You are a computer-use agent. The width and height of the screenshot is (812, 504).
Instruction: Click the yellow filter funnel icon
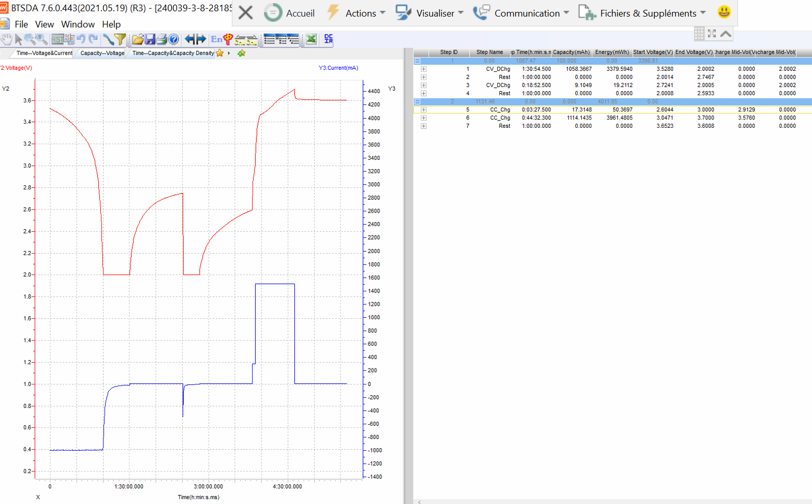point(120,39)
